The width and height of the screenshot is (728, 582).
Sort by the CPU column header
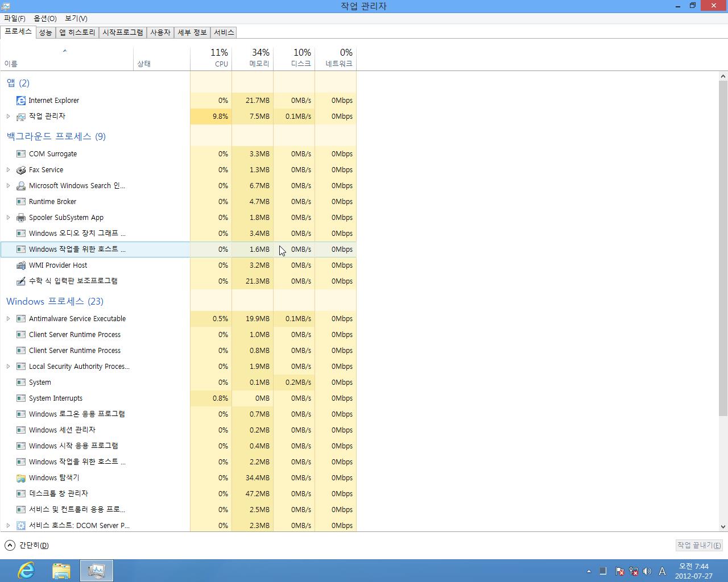[x=211, y=58]
